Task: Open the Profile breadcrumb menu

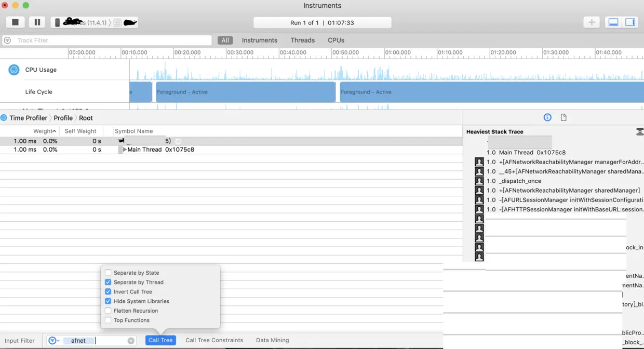Action: click(63, 118)
